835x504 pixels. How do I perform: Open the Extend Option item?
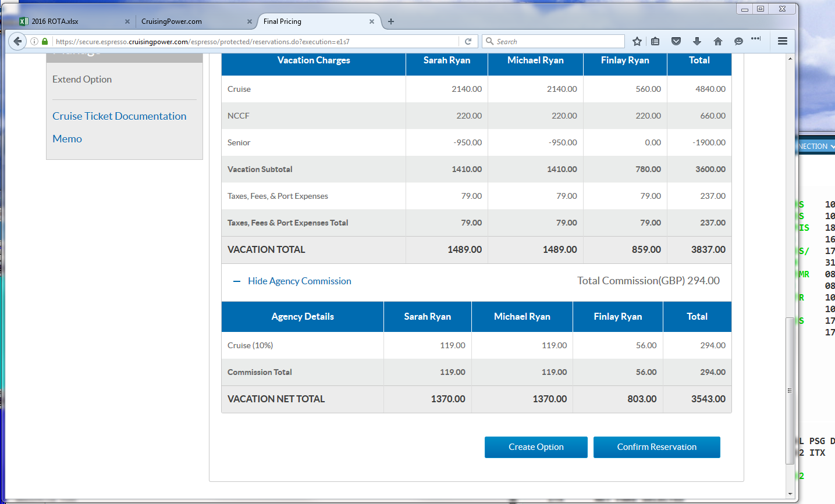point(82,80)
